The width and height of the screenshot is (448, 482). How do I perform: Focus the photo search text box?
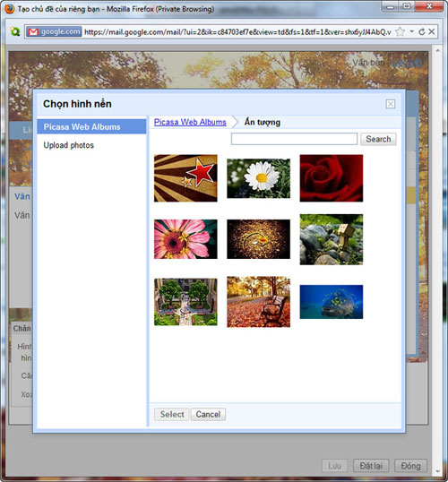point(294,139)
